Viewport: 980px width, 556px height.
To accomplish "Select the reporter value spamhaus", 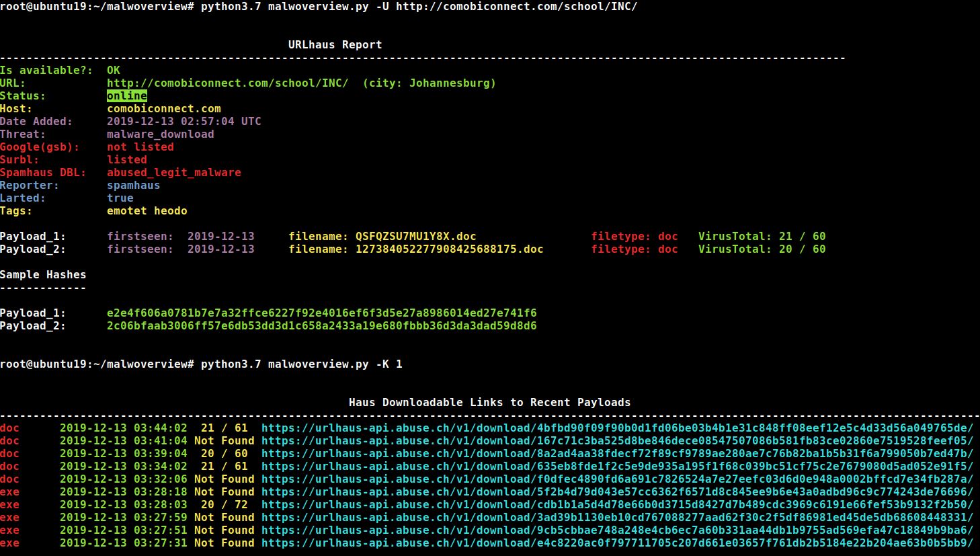I will (134, 186).
